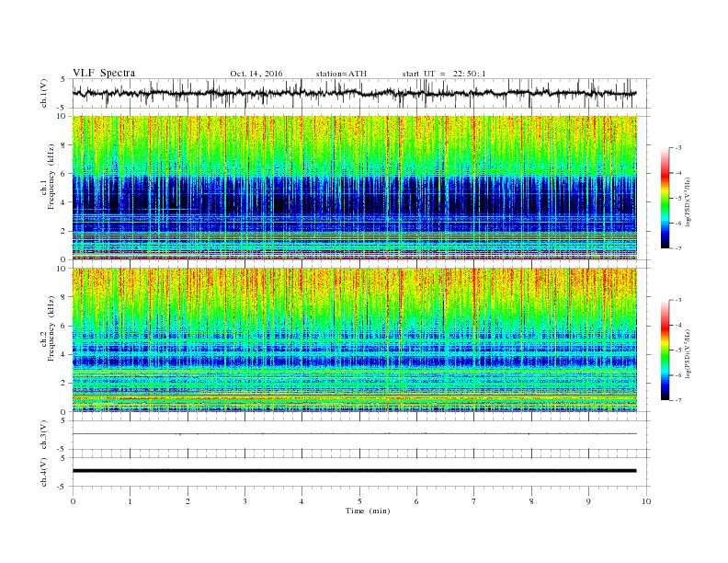
Task: Click the "10" tick on the time axis
Action: [646, 501]
